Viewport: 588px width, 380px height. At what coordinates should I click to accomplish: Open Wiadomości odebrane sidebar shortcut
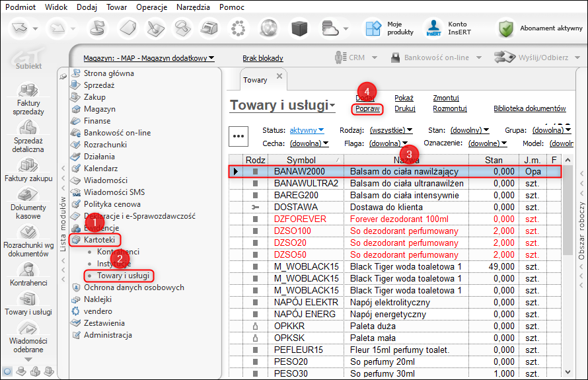coord(26,329)
